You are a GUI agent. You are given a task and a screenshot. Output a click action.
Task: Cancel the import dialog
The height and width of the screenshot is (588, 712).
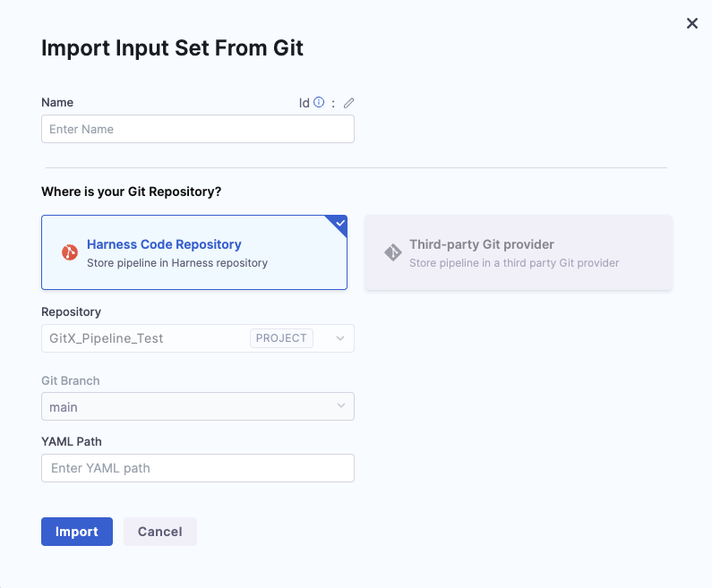159,532
